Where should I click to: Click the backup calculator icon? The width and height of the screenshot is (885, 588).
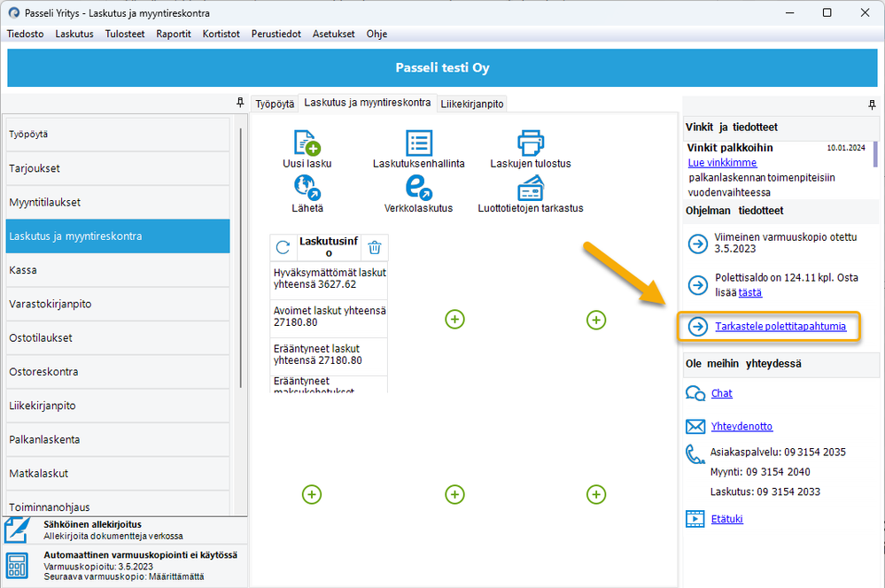[x=17, y=566]
